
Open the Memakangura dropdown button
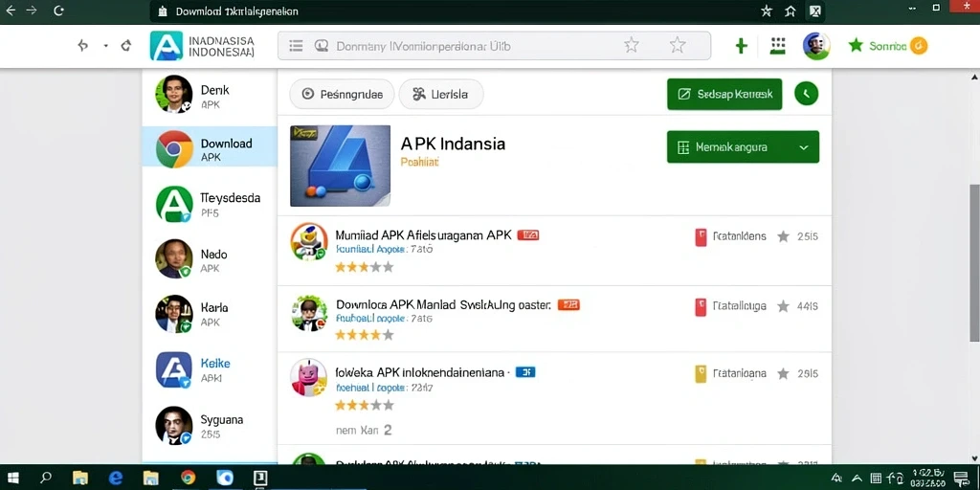(x=743, y=147)
